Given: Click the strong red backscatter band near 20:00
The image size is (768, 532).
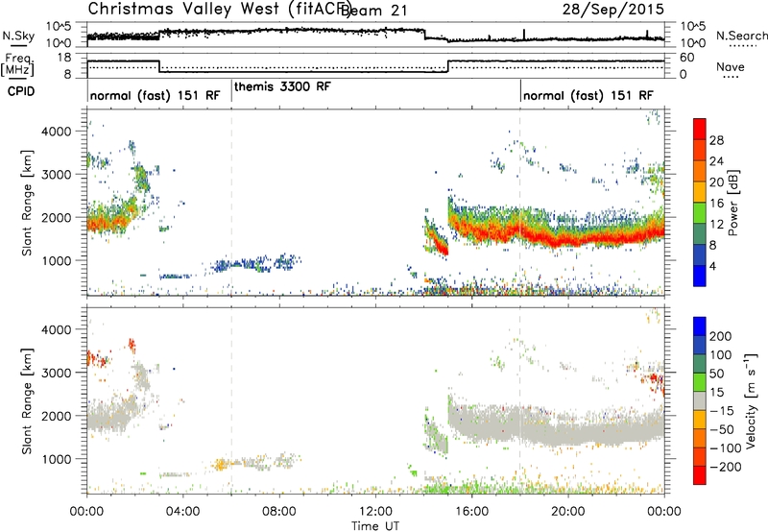Looking at the screenshot, I should [x=568, y=239].
